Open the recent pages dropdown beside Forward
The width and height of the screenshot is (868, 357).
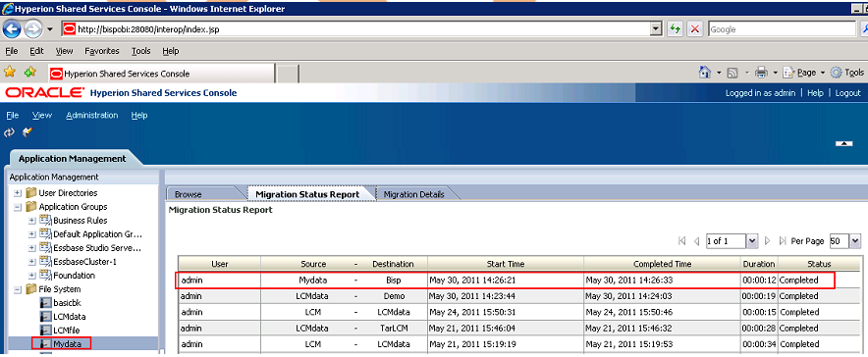[x=50, y=29]
